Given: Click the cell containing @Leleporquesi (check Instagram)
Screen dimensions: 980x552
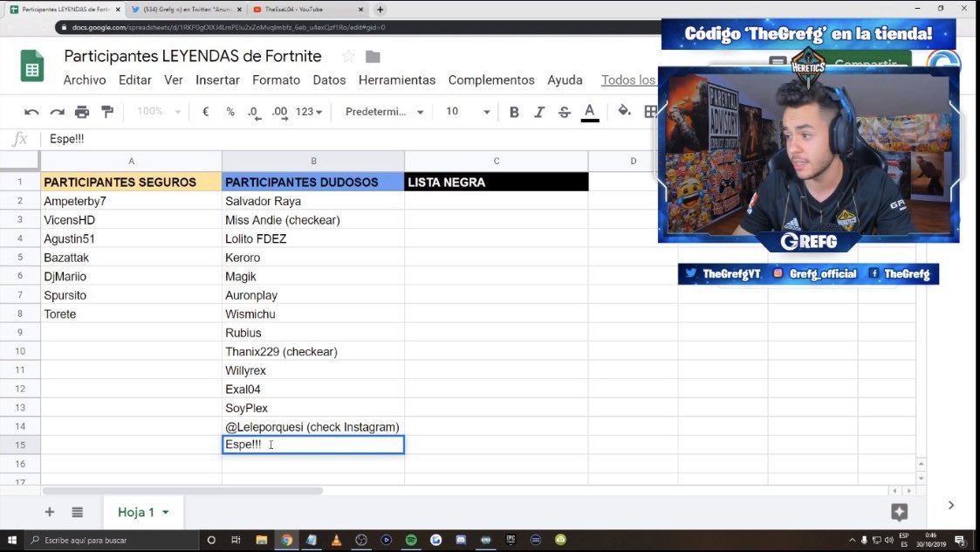Looking at the screenshot, I should pyautogui.click(x=313, y=426).
